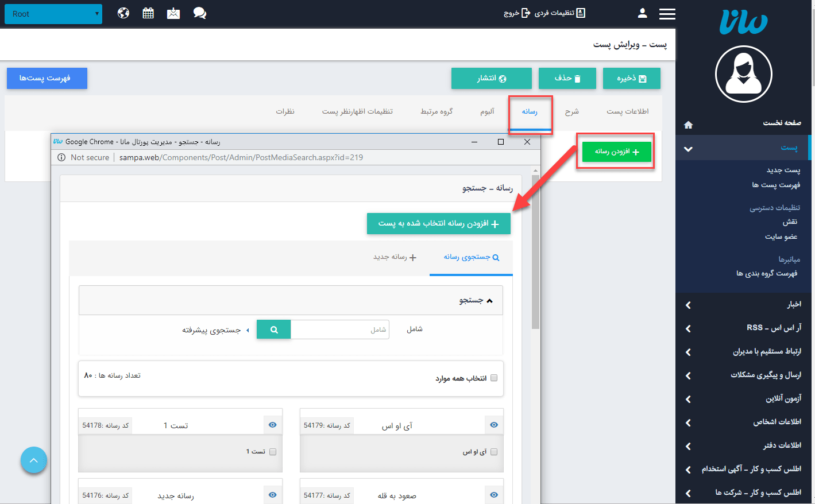This screenshot has width=815, height=504.
Task: Click the hamburger menu icon
Action: point(667,14)
